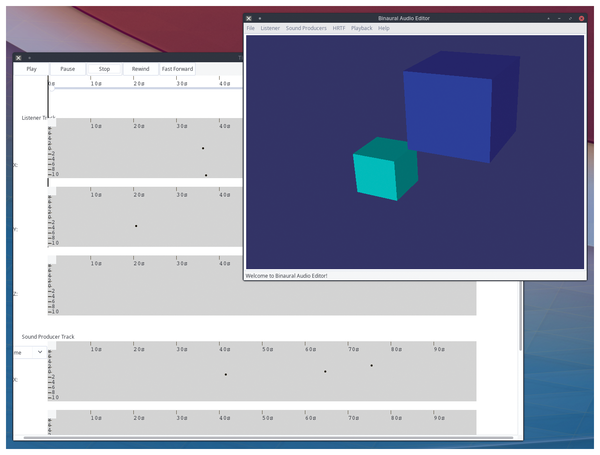Click the Sound Producer X track point near 75s
600x455 pixels.
tap(371, 366)
